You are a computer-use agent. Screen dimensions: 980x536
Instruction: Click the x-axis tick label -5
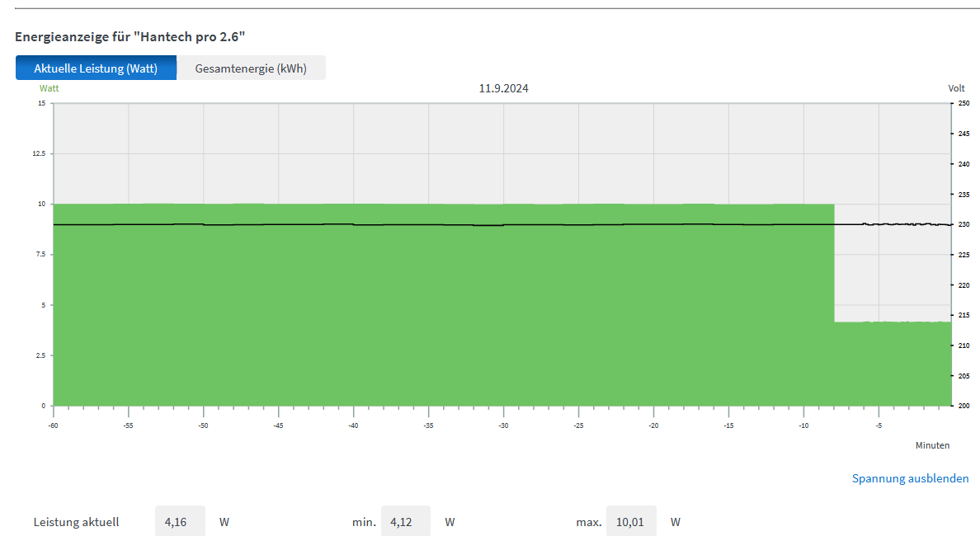pos(879,426)
